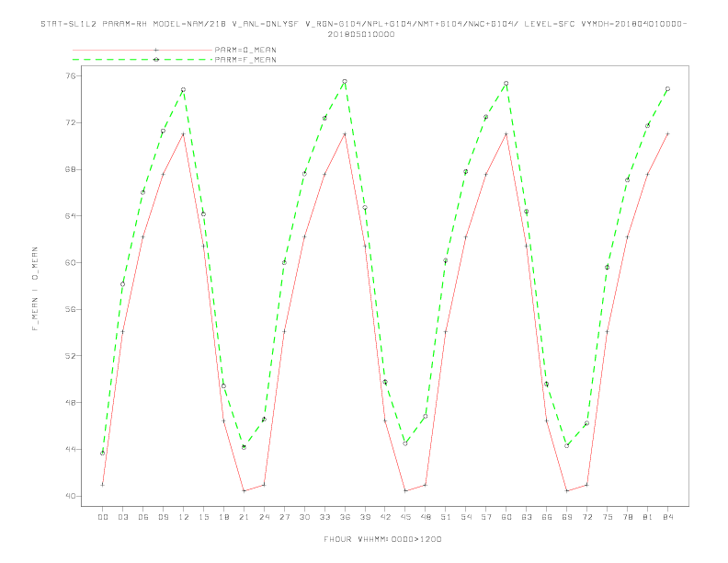Screen dimensions: 728x563
Task: Click the x-axis tick label 48
Action: tap(426, 517)
